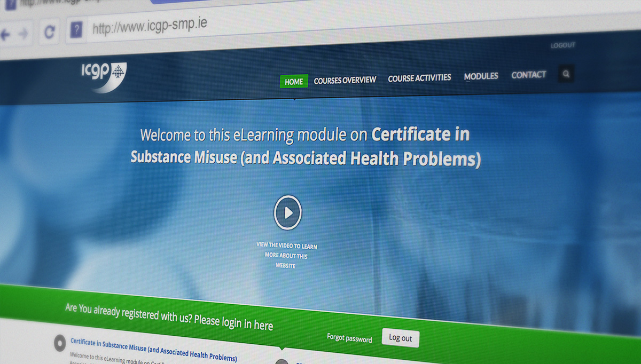The width and height of the screenshot is (641, 364).
Task: Click the round icon beside the Certificate course title
Action: pyautogui.click(x=60, y=343)
